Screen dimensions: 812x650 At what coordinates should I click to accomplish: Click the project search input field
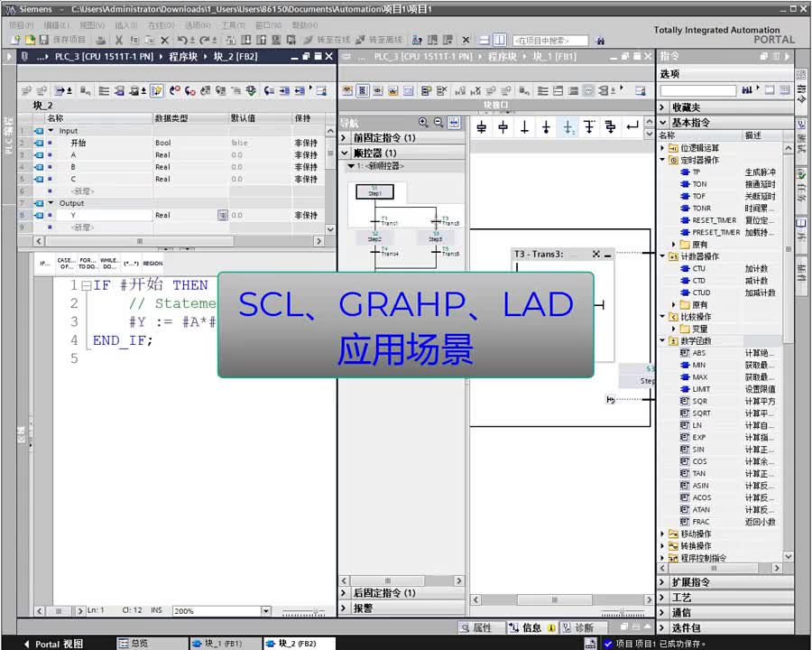click(550, 41)
